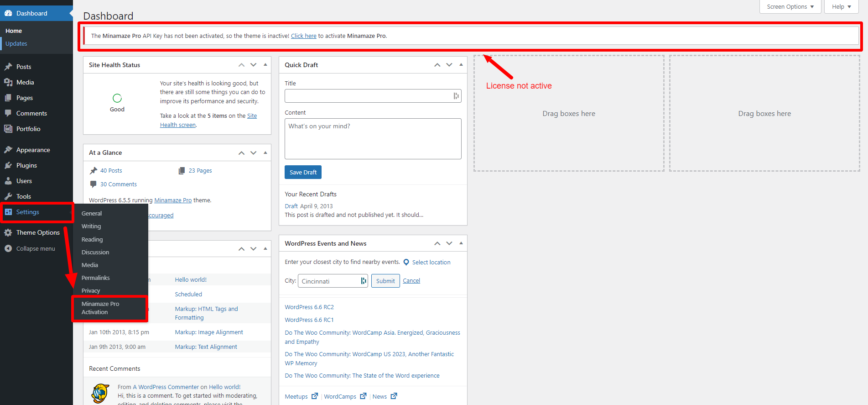The image size is (868, 405).
Task: Click the Select location link
Action: [x=431, y=263]
